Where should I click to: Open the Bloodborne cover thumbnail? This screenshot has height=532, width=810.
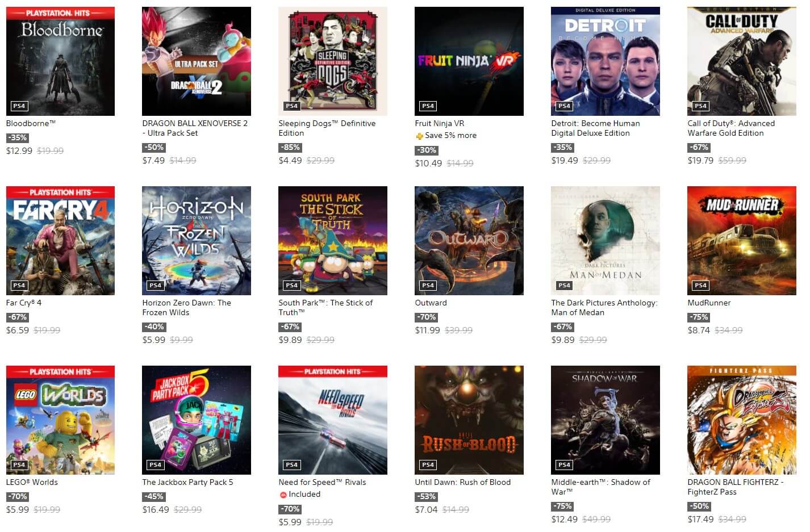(60, 61)
